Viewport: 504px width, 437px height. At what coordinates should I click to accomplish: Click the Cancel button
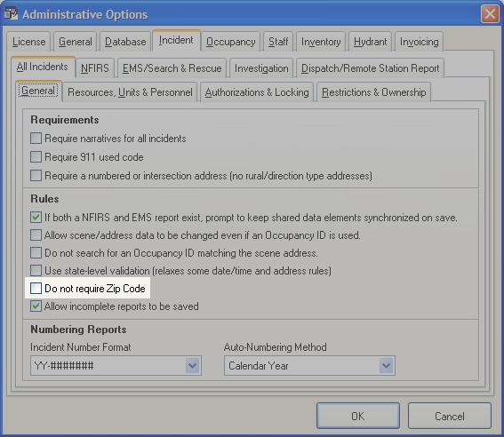pos(450,416)
